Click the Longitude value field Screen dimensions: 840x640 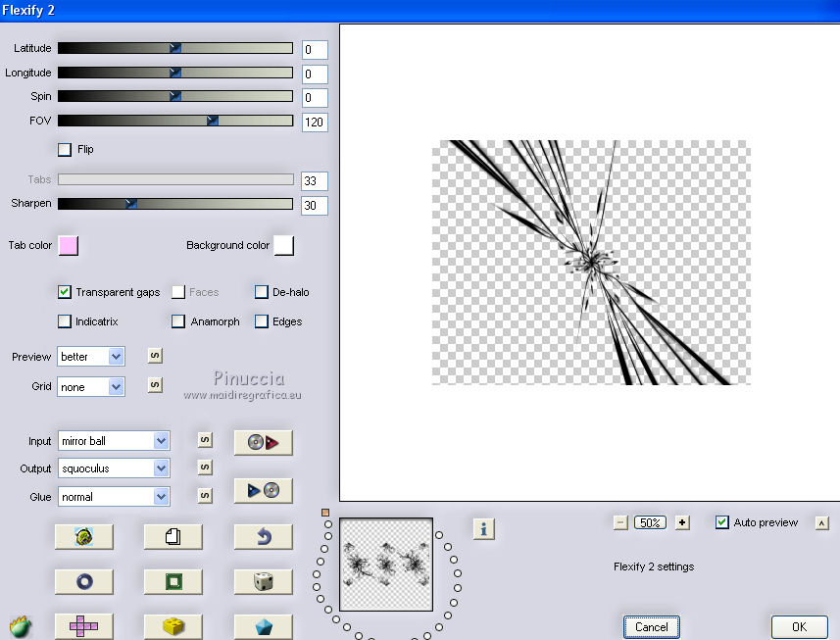coord(315,74)
